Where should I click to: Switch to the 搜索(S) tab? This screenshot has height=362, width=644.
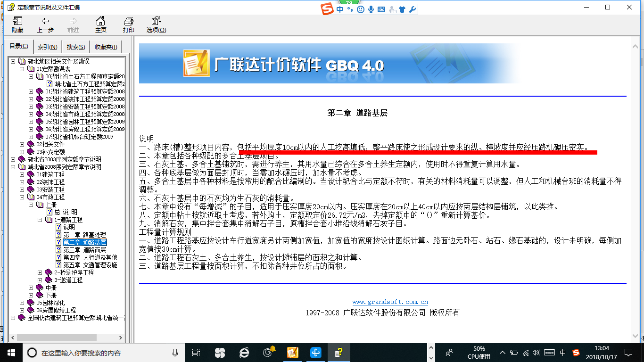click(x=76, y=47)
